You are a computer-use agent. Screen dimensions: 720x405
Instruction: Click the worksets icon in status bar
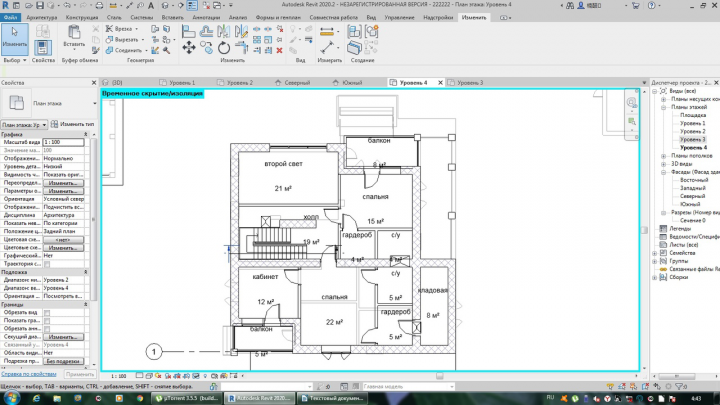[x=214, y=387]
